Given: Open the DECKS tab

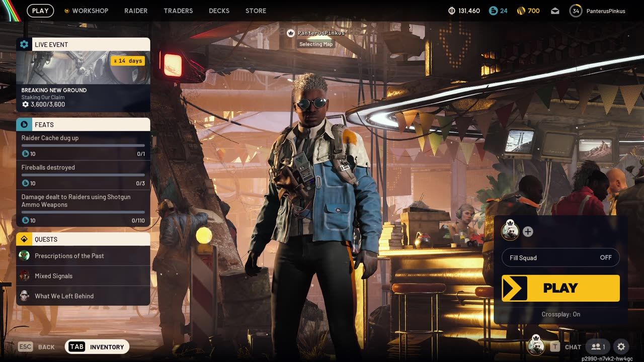Looking at the screenshot, I should click(219, 11).
